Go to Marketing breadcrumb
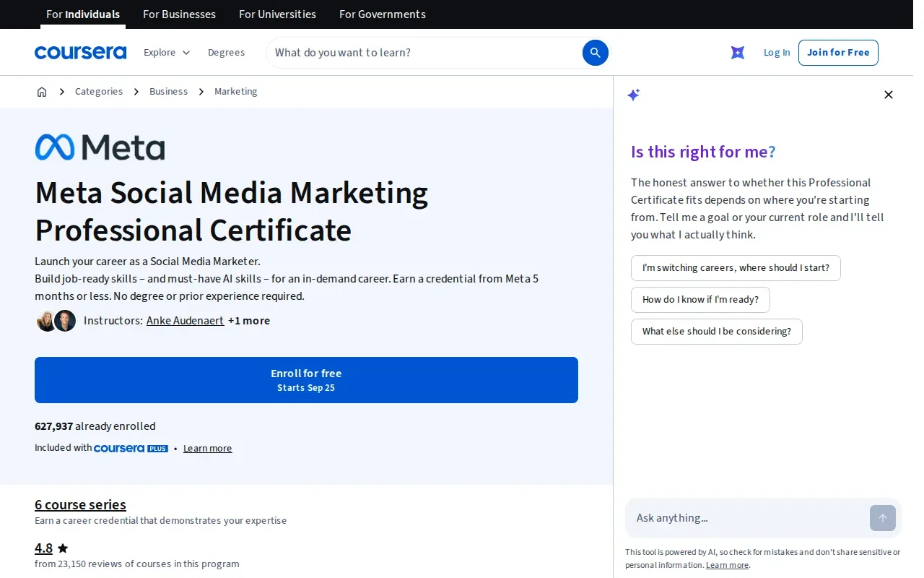The height and width of the screenshot is (578, 924). 236,92
